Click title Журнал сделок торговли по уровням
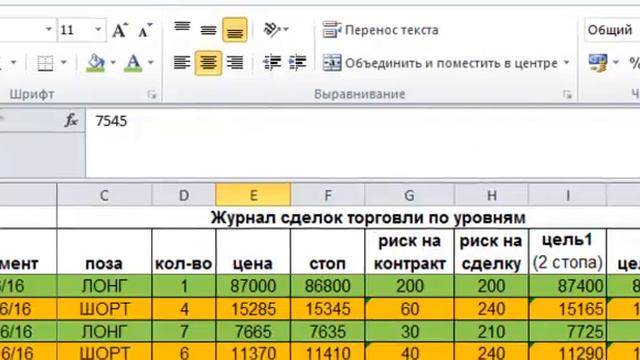Viewport: 640px width, 360px height. (x=368, y=218)
